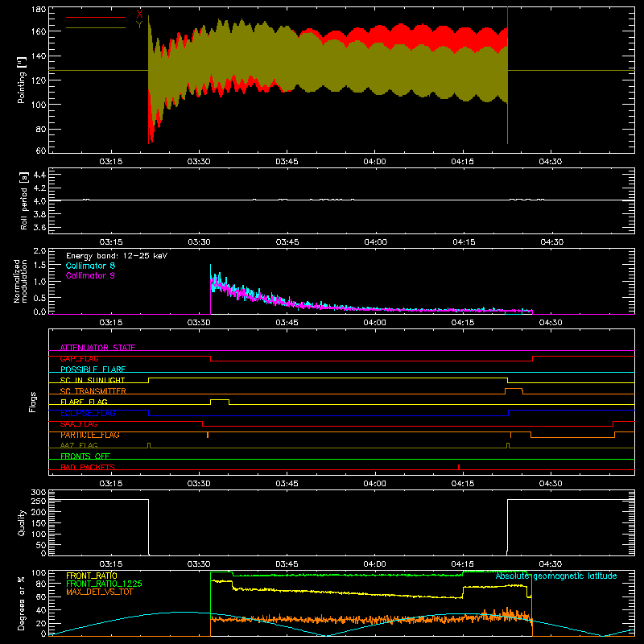This screenshot has width=644, height=644.
Task: Click the 03:15 tick label under the Pointing plot
Action: (111, 162)
